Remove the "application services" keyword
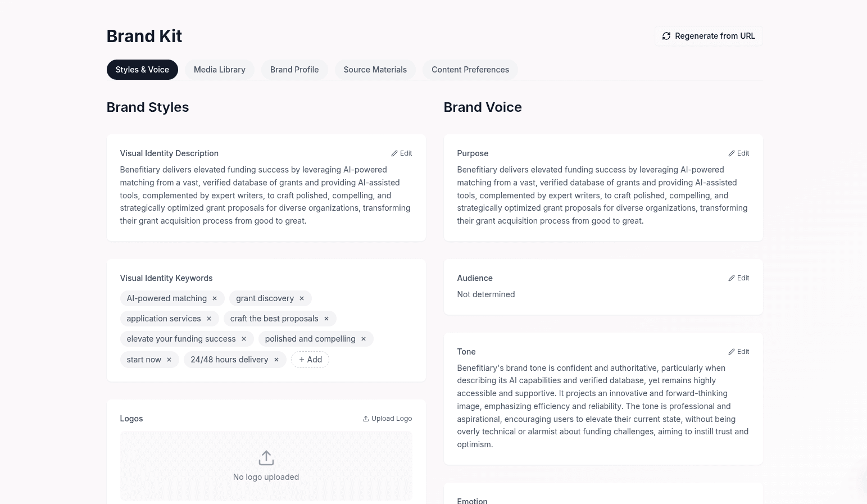 coord(208,319)
